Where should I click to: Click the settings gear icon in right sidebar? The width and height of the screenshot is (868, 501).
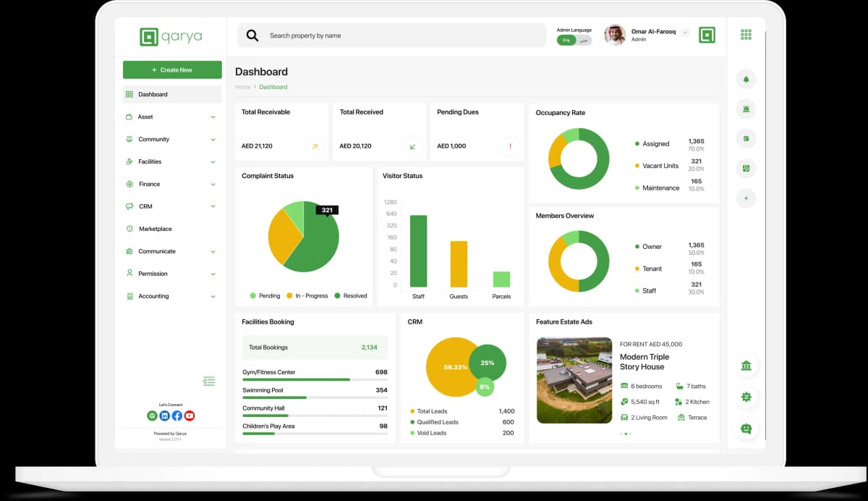(x=746, y=397)
